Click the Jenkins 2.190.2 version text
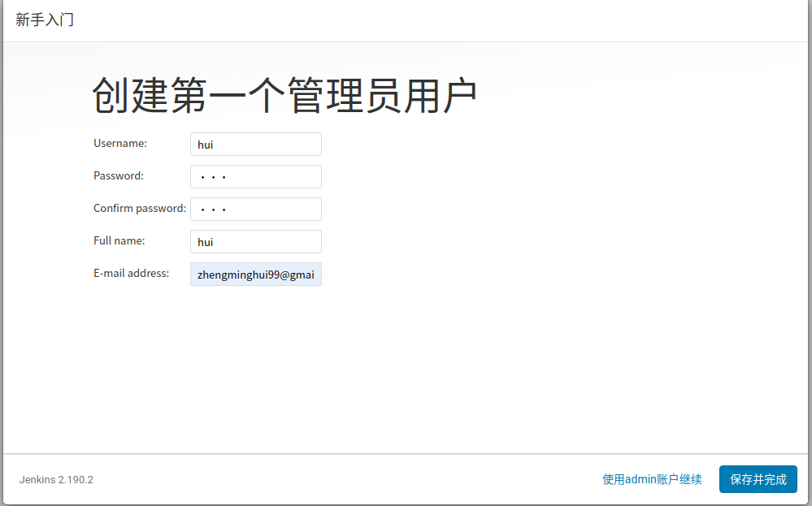812x506 pixels. [x=55, y=479]
